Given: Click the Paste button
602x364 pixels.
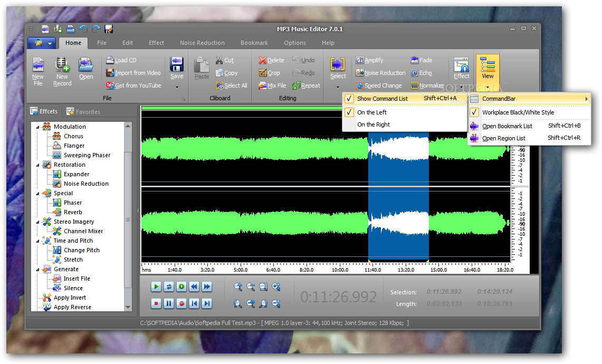Looking at the screenshot, I should point(202,69).
